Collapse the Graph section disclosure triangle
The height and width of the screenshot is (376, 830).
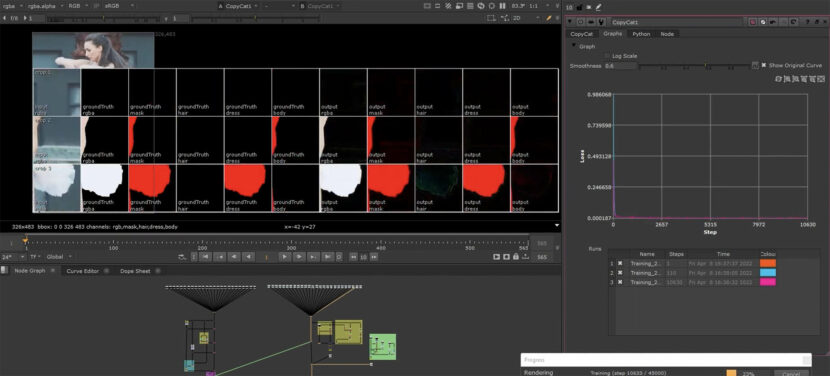(x=573, y=46)
